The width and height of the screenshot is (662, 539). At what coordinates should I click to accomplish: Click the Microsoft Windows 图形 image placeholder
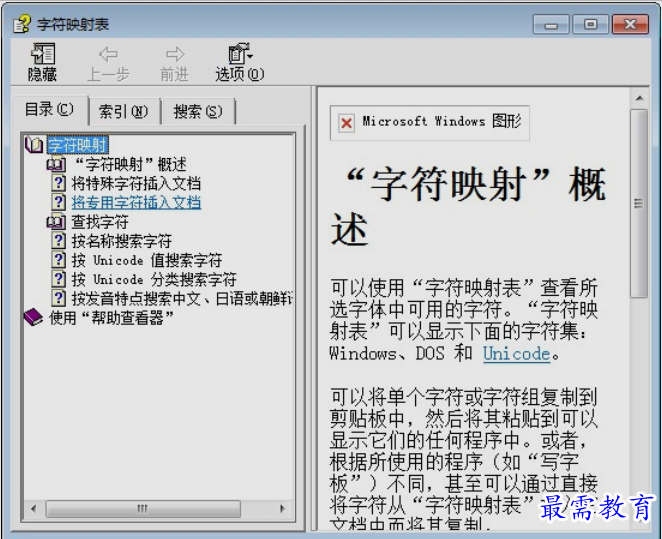pyautogui.click(x=429, y=123)
